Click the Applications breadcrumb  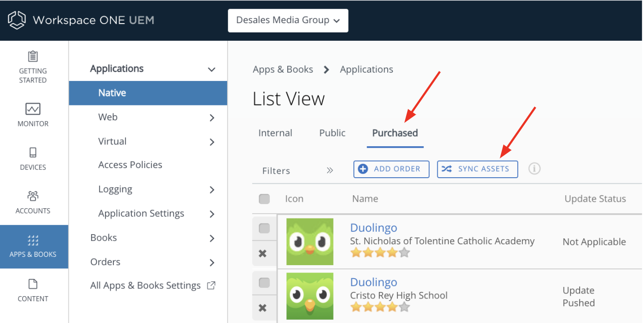pos(366,69)
